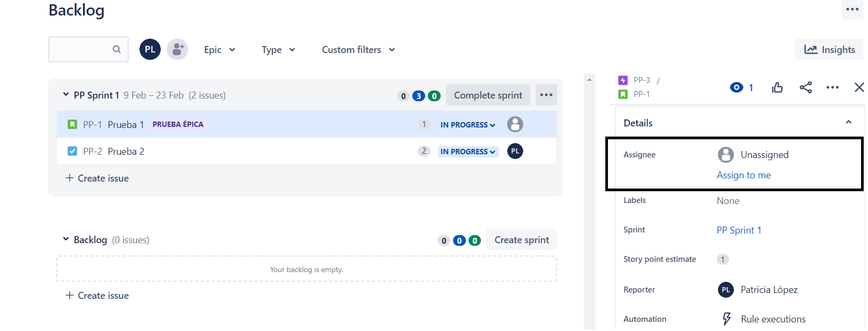The width and height of the screenshot is (868, 331).
Task: Open Custom filters menu
Action: click(358, 50)
